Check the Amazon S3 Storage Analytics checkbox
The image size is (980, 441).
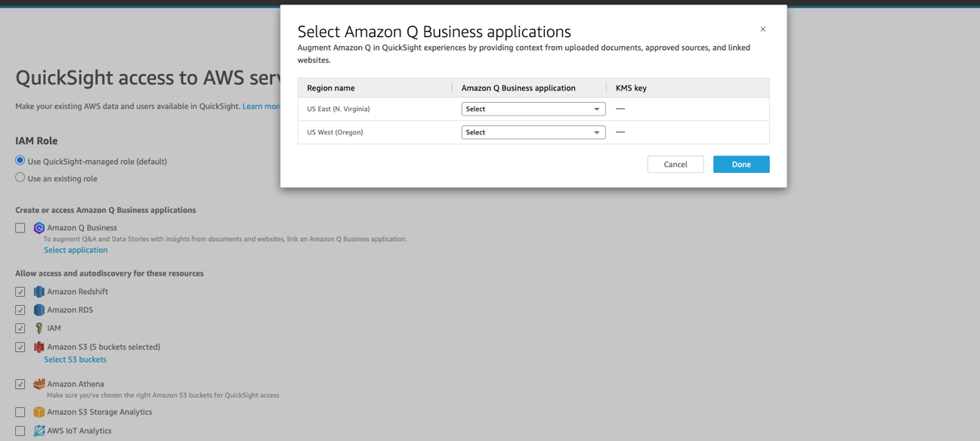click(x=20, y=412)
